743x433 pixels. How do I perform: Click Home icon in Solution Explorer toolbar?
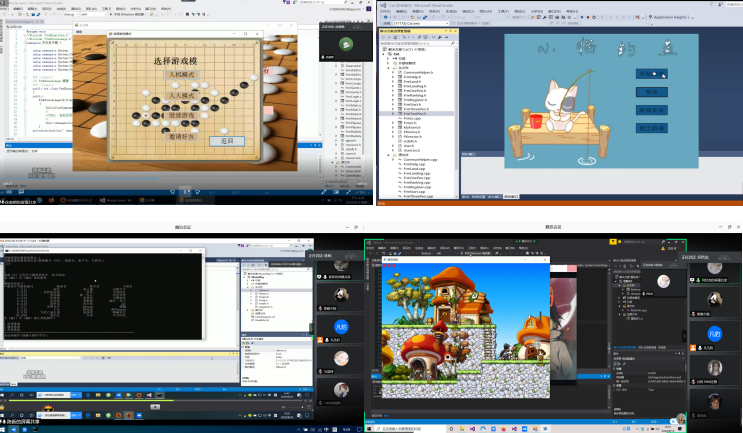point(394,37)
